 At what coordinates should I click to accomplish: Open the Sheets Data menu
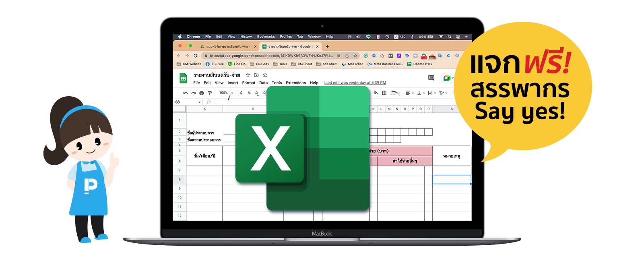point(264,83)
